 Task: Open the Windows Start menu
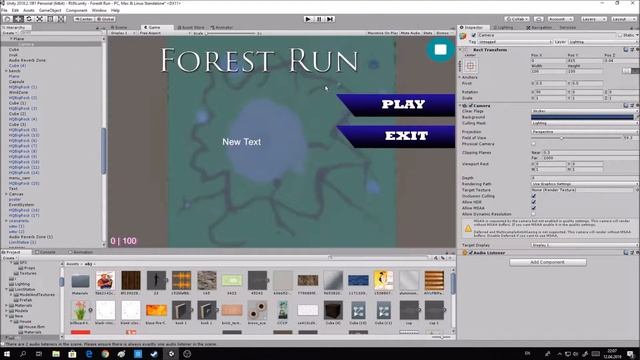click(7, 354)
